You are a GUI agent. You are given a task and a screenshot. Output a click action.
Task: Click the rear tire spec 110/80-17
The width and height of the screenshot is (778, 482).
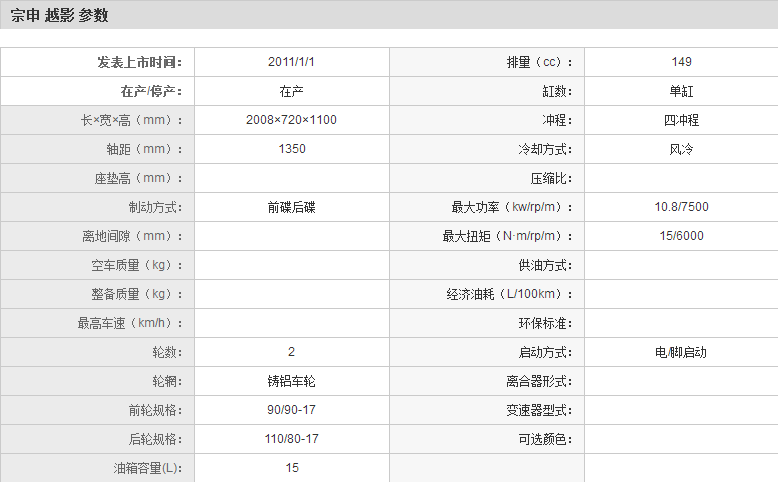(x=291, y=439)
